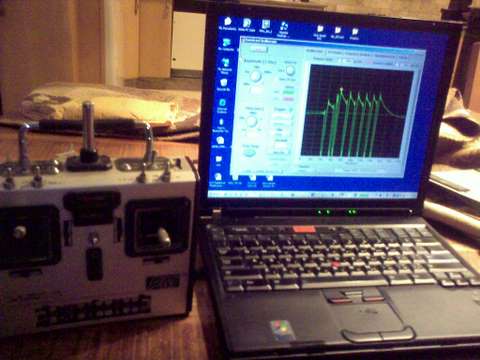Click the green waveform peak marker in graph
480x360 pixels.
pos(341,89)
